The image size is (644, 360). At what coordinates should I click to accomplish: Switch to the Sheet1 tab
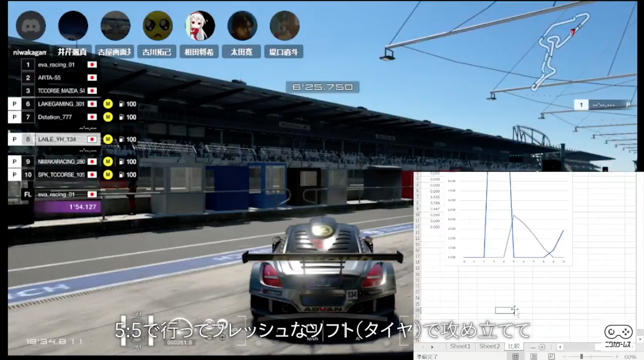[x=460, y=346]
